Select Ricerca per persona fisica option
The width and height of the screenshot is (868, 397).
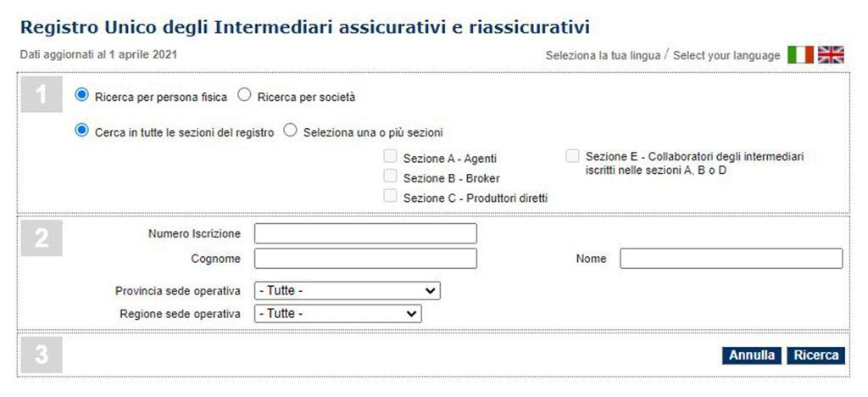(81, 95)
